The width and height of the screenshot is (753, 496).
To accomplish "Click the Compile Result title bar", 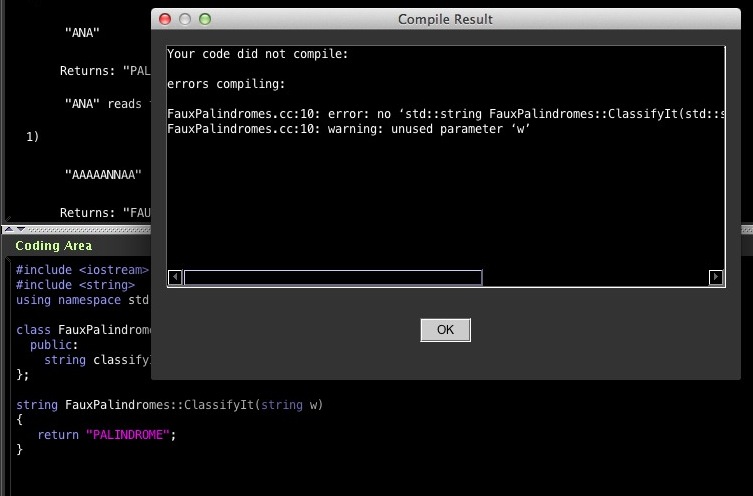I will (x=445, y=19).
